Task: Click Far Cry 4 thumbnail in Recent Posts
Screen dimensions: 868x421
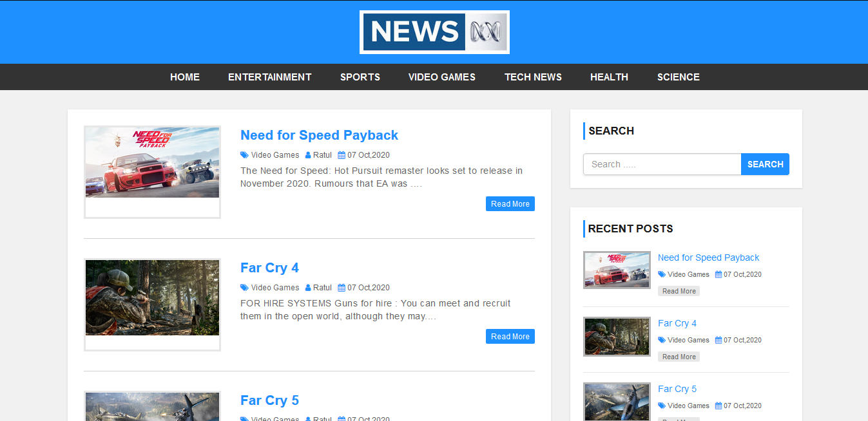Action: coord(617,337)
